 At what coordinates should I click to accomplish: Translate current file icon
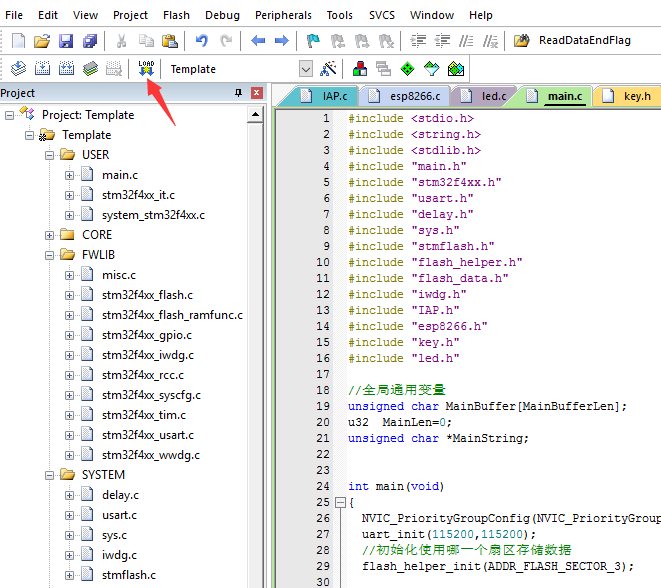click(x=18, y=68)
